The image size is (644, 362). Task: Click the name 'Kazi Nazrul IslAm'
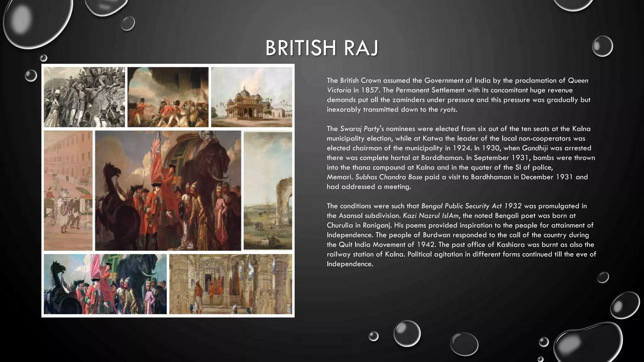[x=431, y=216]
